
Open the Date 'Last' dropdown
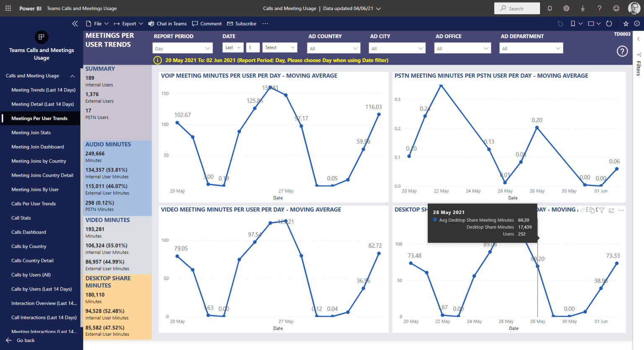(233, 48)
